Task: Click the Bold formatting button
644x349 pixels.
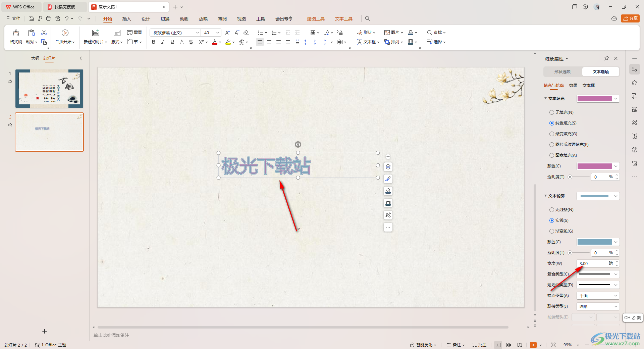Action: click(154, 42)
